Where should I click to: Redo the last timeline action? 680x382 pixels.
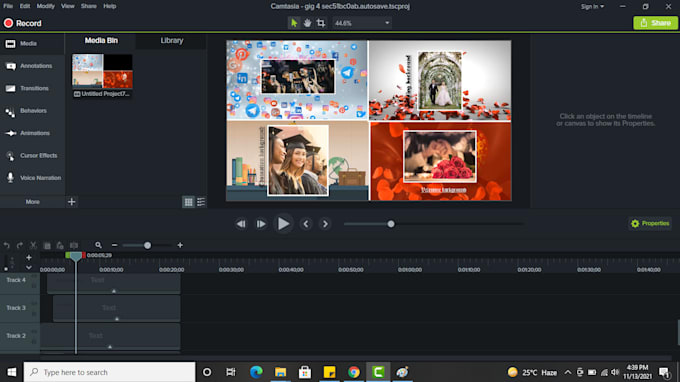point(20,245)
